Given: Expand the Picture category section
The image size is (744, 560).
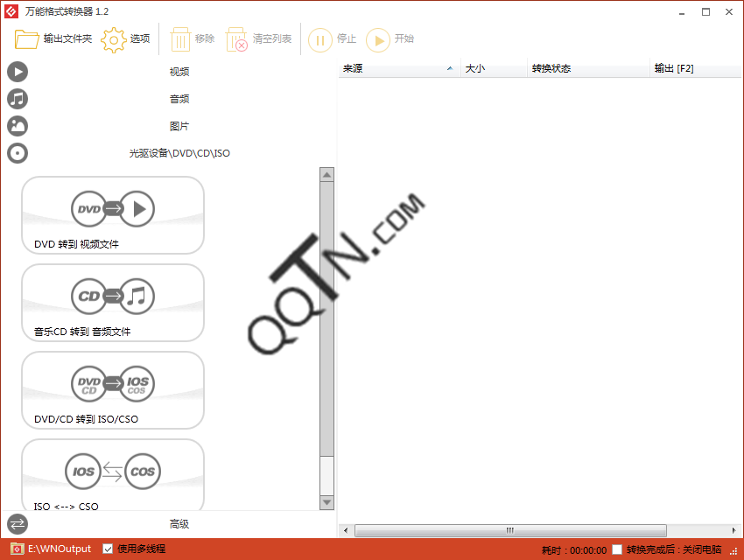Looking at the screenshot, I should click(179, 126).
